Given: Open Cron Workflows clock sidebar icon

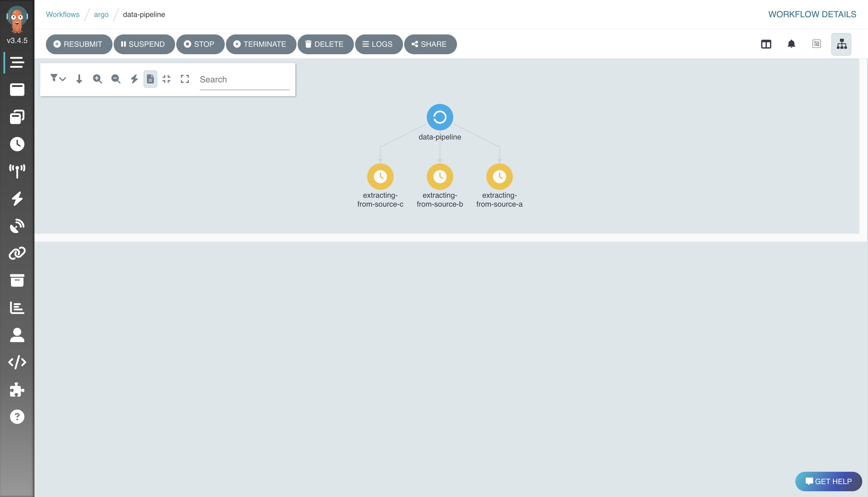Looking at the screenshot, I should 17,144.
